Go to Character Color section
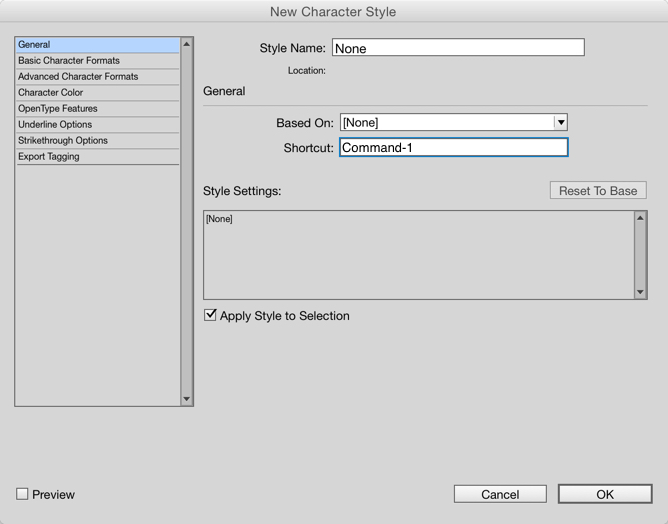The width and height of the screenshot is (668, 524). tap(98, 92)
